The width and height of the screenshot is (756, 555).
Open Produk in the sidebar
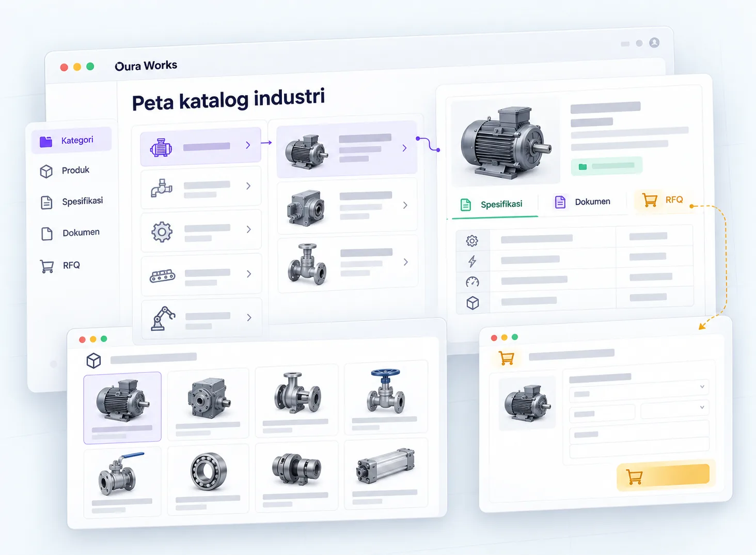point(65,171)
